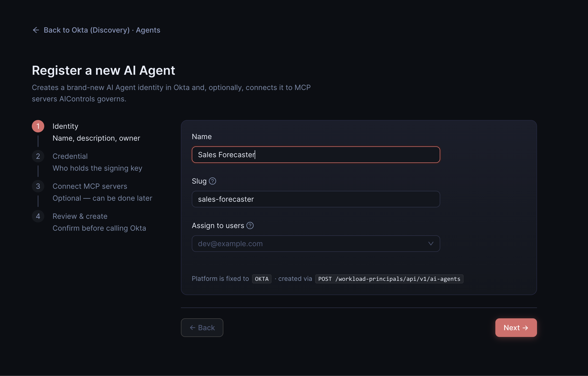Open the dev@example.com user combo box
Viewport: 588px width, 376px height.
click(x=316, y=244)
